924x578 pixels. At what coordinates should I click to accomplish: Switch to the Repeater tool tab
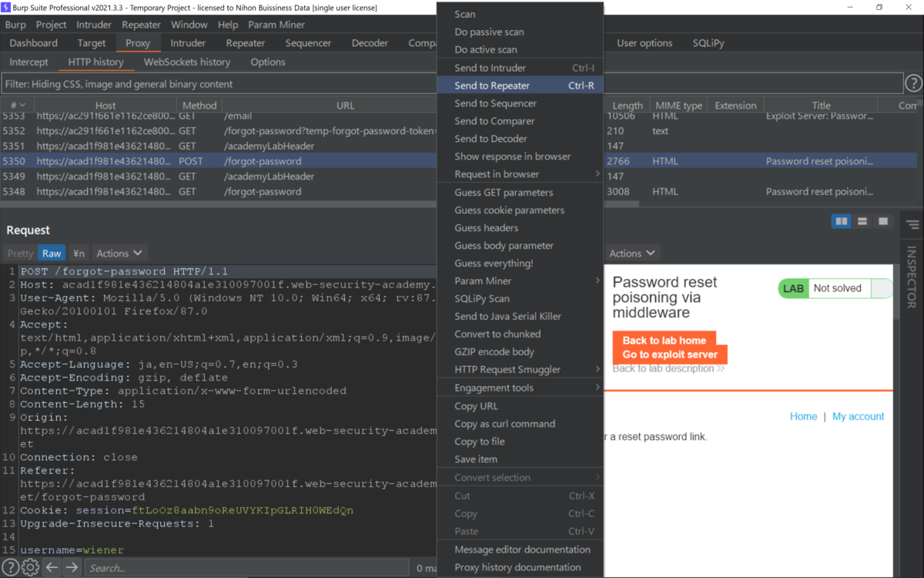click(x=246, y=43)
